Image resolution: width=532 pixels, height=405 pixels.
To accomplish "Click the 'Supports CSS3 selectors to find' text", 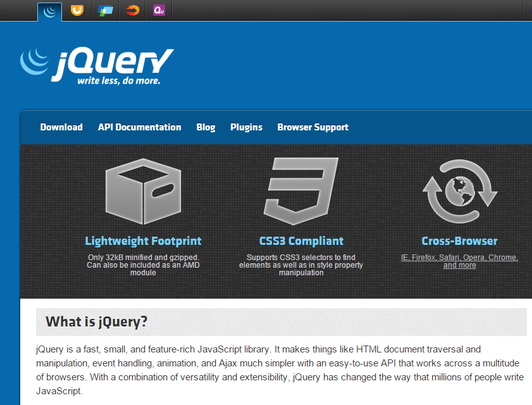I will click(301, 258).
